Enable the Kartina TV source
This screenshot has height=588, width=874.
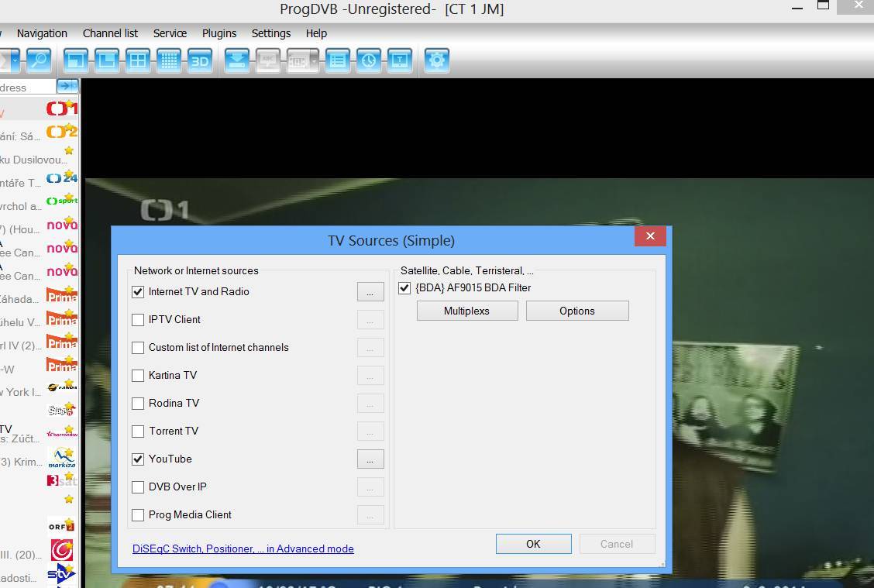pyautogui.click(x=138, y=376)
